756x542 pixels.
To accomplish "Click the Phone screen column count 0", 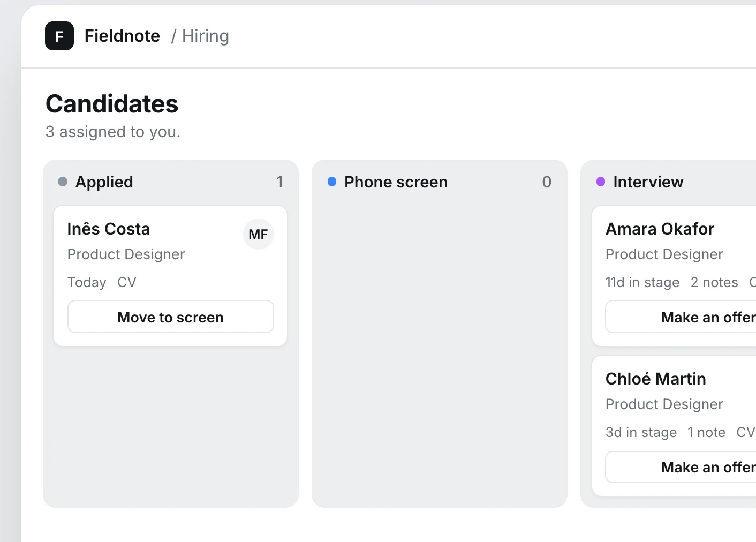I will coord(547,182).
